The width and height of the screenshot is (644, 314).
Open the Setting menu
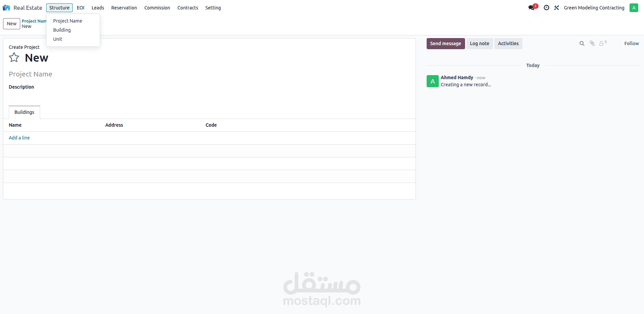(213, 8)
